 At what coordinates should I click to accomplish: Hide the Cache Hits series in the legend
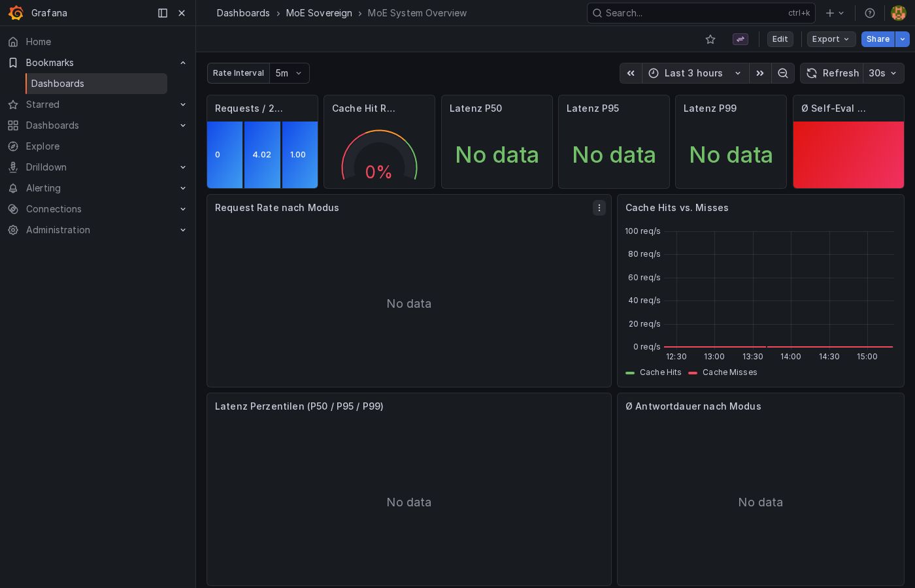point(660,372)
